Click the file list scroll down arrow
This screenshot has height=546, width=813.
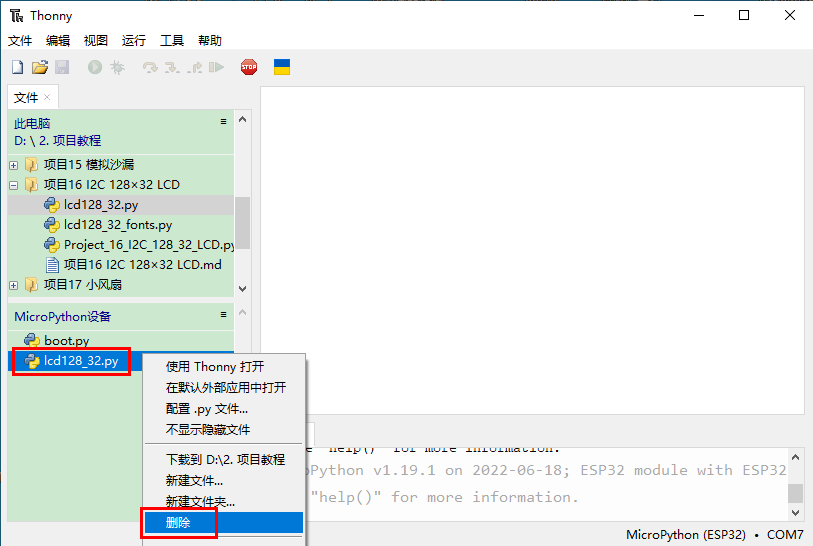point(242,287)
